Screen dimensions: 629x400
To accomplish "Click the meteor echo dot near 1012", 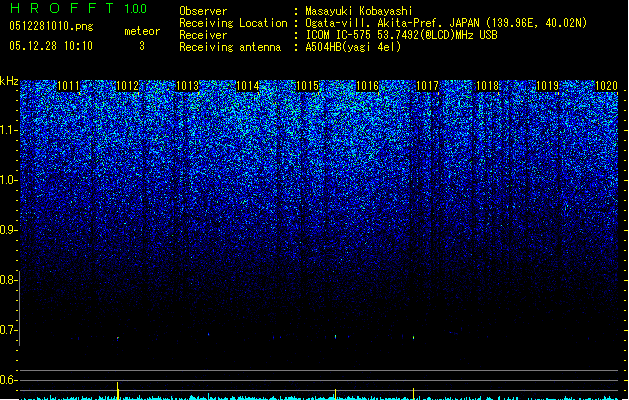I will (x=118, y=338).
